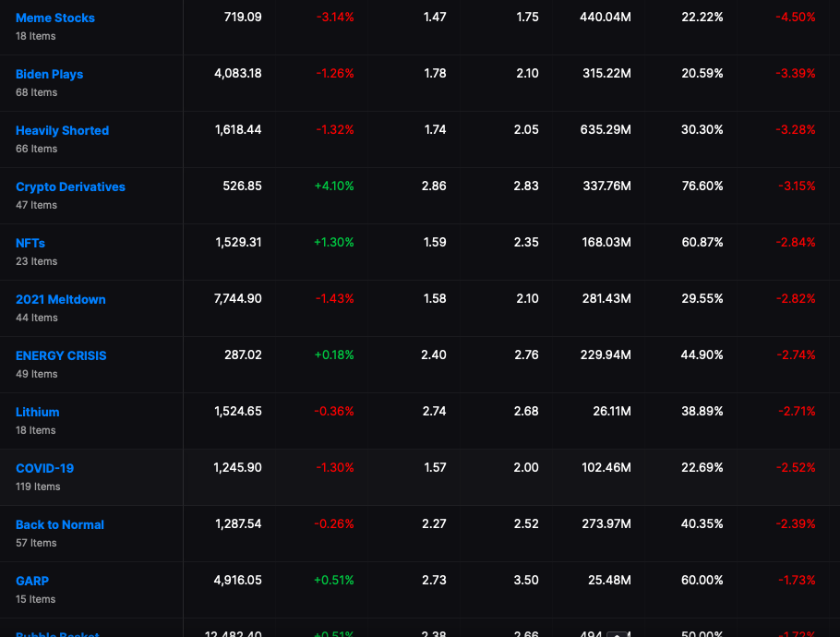
Task: Click the -0.26% change for Back to Normal
Action: [334, 523]
